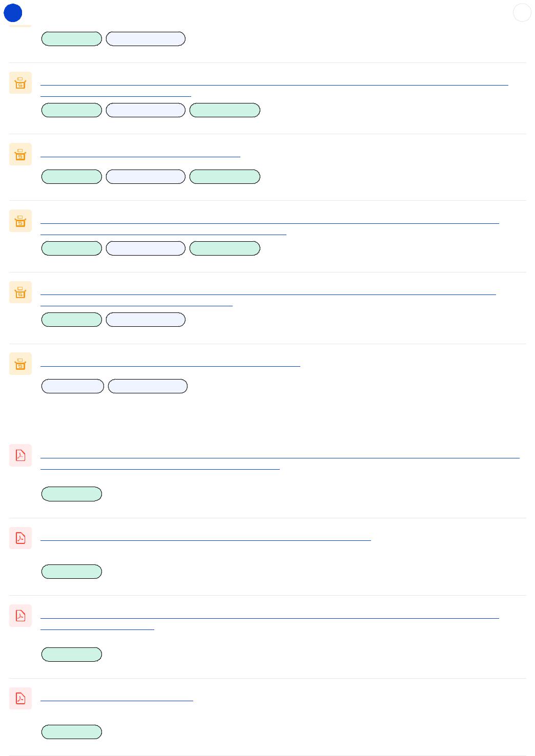Select the first blue tag under last archive entry

[73, 386]
